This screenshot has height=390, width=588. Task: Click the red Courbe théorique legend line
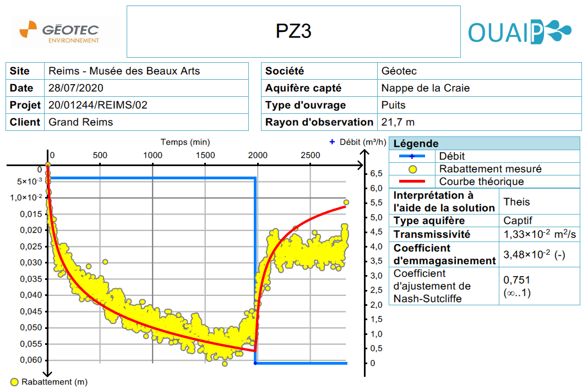(x=412, y=182)
